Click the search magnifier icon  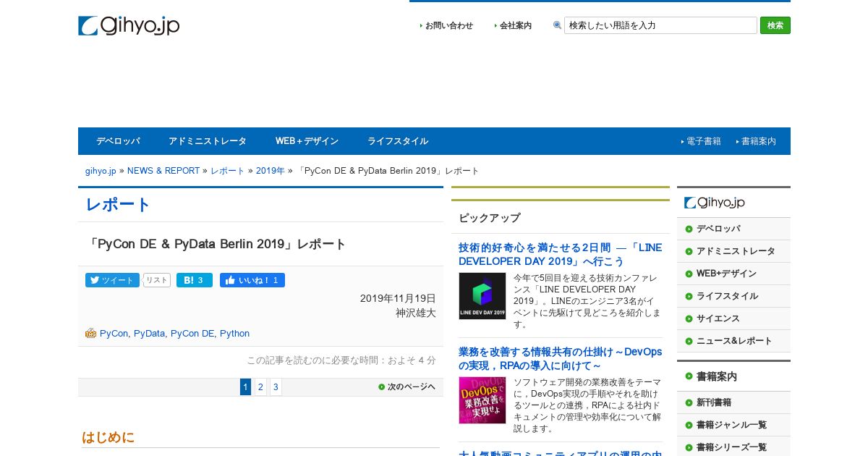(557, 25)
